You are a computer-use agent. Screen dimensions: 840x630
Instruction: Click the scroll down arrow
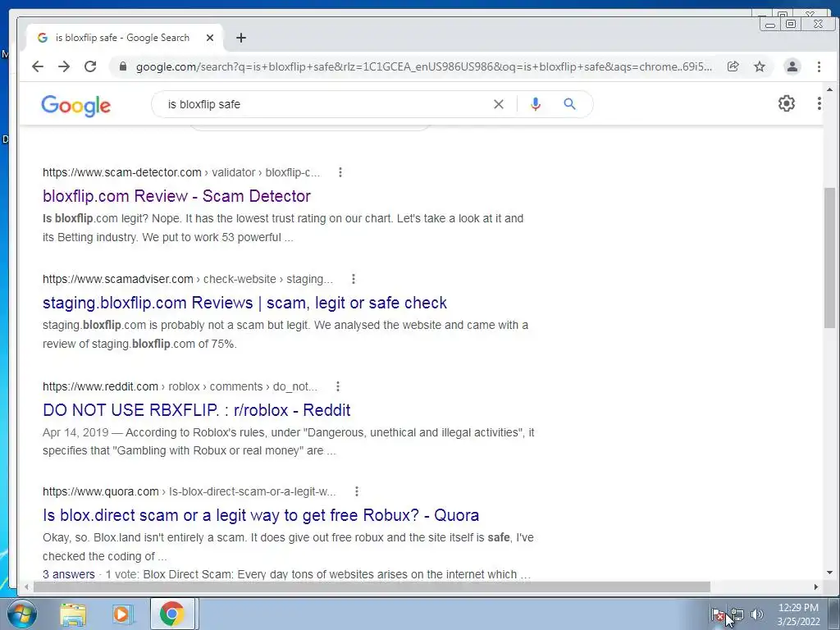[x=829, y=573]
